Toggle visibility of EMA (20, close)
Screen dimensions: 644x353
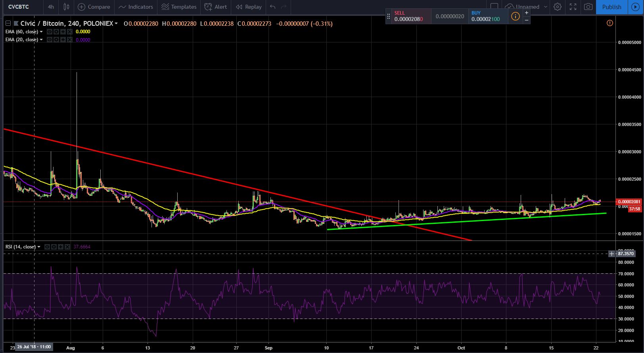50,40
